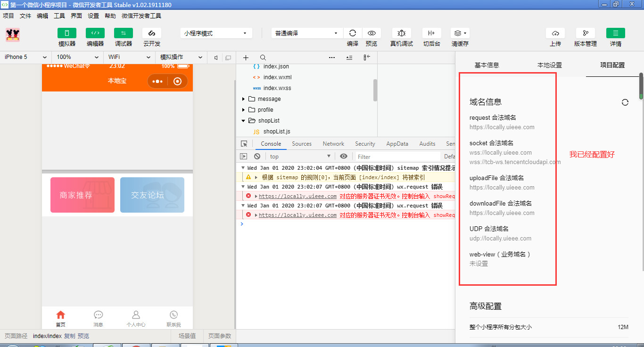This screenshot has width=644, height=347.
Task: Collapse the sitemap log group at 23:02:04
Action: [x=243, y=168]
